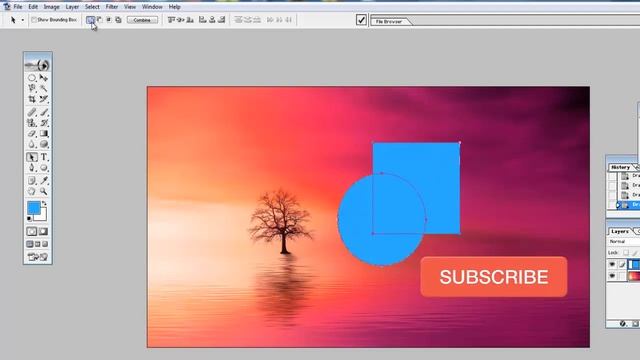Select the Magic Wand tool
The image size is (640, 360).
pyautogui.click(x=44, y=88)
